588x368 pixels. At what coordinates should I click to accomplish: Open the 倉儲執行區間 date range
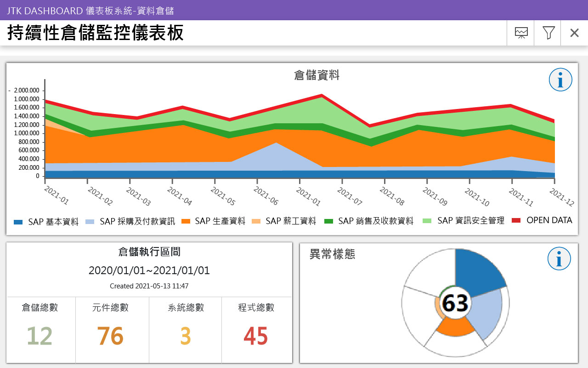(149, 271)
